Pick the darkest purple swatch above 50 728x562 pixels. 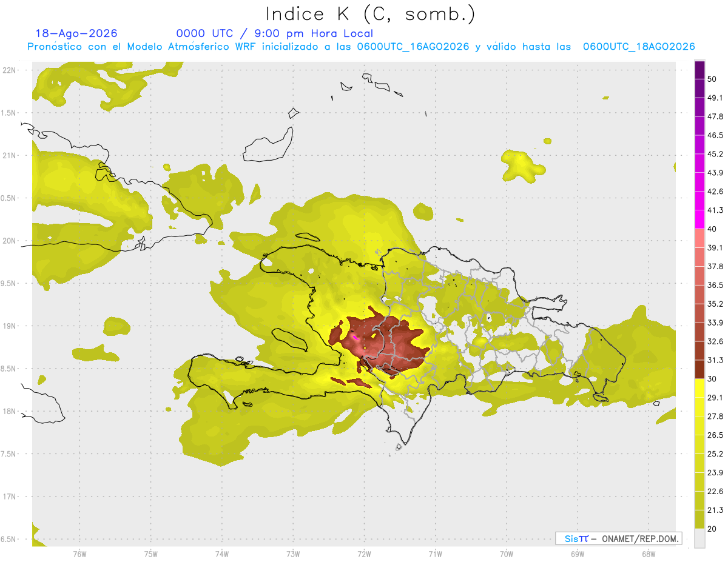click(699, 70)
